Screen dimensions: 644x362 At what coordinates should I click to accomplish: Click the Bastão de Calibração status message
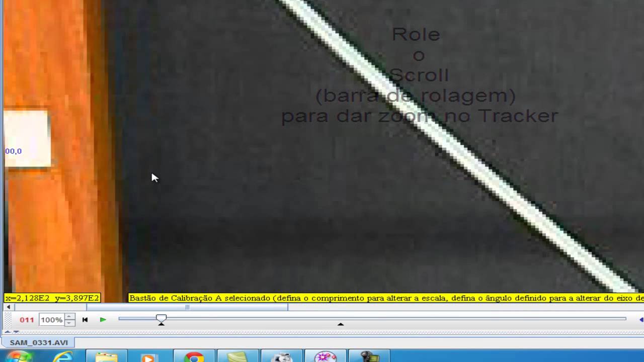click(386, 298)
